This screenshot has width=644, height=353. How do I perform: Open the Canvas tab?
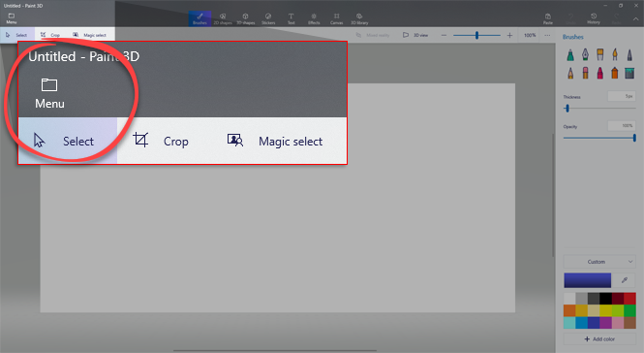[x=336, y=18]
